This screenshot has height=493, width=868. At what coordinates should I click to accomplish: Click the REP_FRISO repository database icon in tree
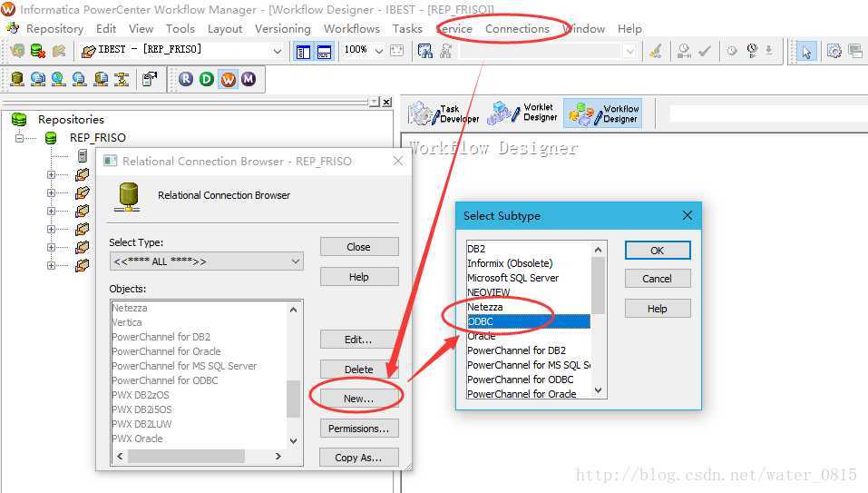point(51,137)
